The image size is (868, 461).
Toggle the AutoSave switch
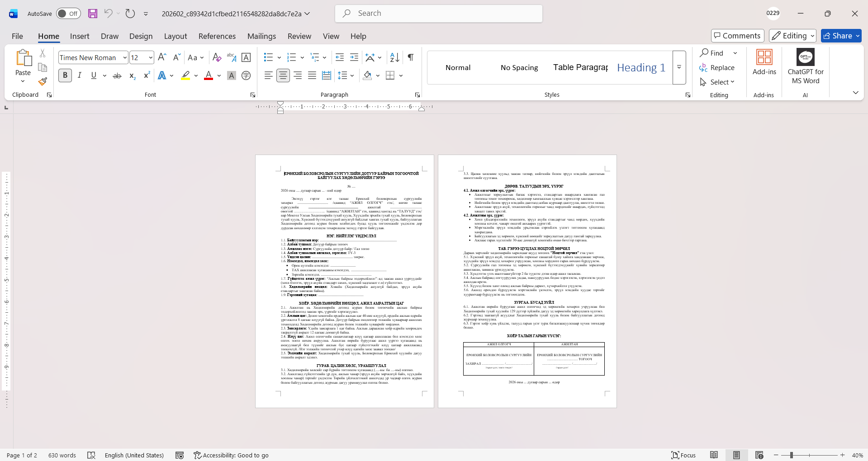[68, 14]
